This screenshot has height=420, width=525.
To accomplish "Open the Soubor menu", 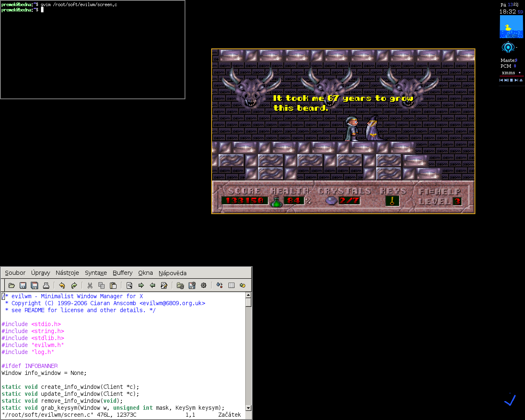I will coord(15,273).
